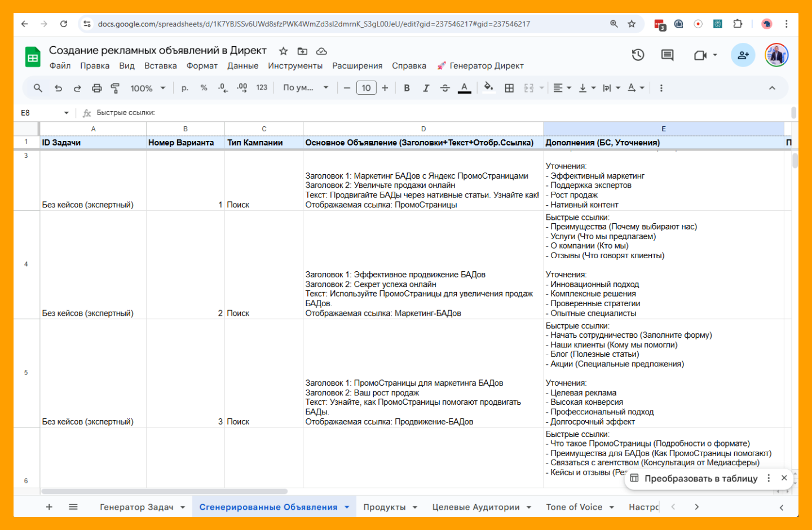Click the font size input field
Viewport: 812px width, 530px height.
366,88
